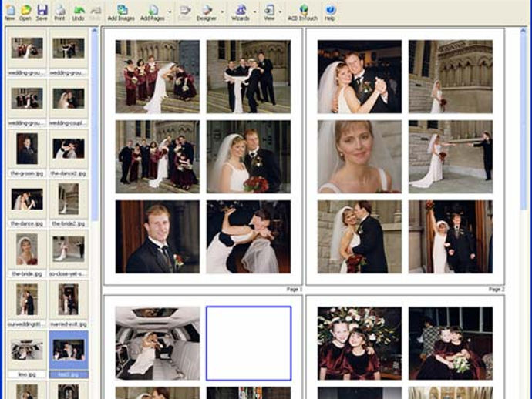Select the dancing couple photo on page 2
This screenshot has width=532, height=399.
[x=359, y=76]
